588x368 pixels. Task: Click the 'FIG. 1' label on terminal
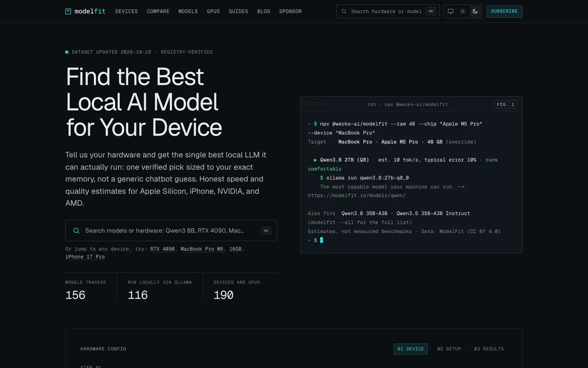tap(506, 105)
